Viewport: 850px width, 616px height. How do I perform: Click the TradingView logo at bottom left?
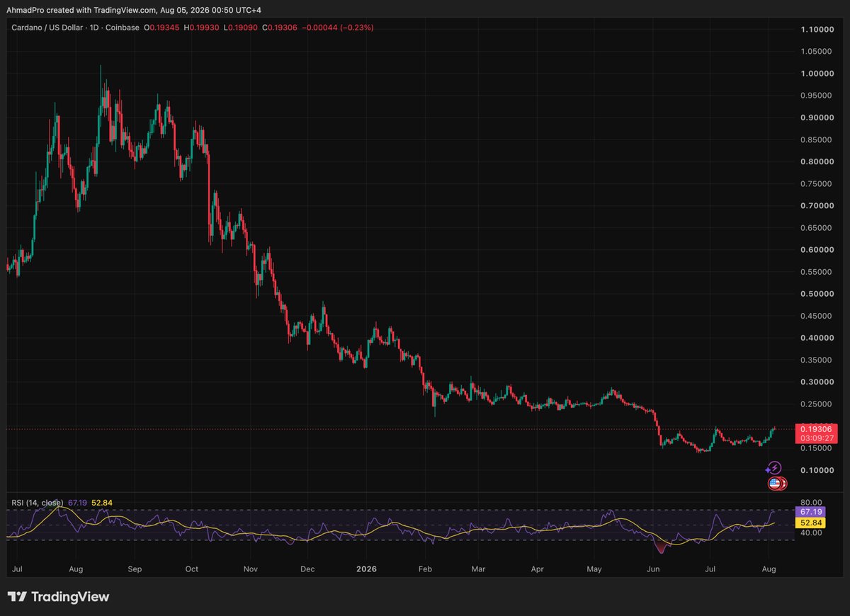coord(59,597)
